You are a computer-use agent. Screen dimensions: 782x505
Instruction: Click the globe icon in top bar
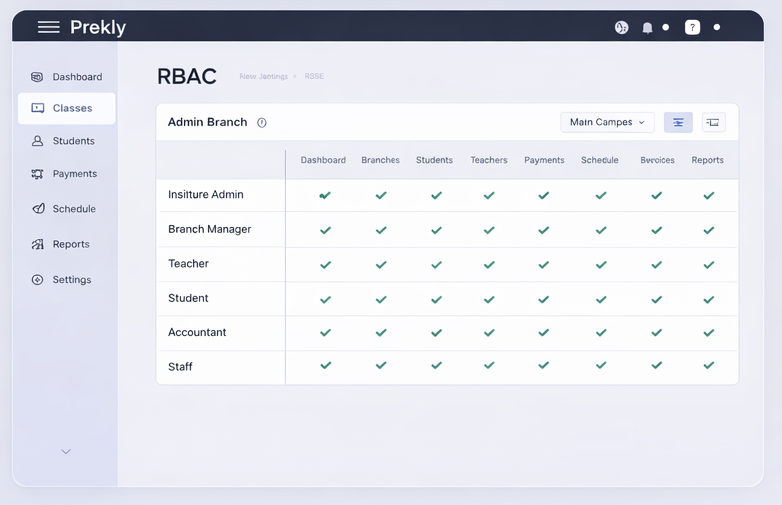(621, 28)
